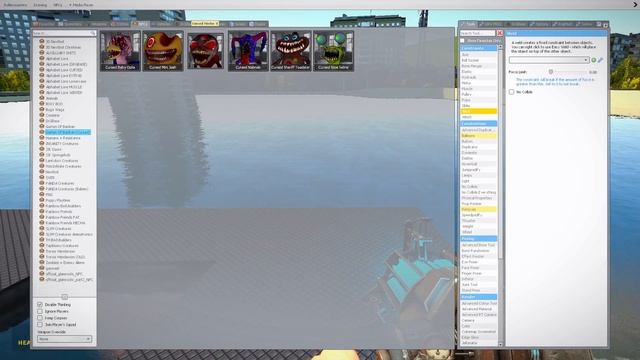Click the monkey icon beside Animals
Viewport: 640px width, 360px height.
pyautogui.click(x=42, y=98)
